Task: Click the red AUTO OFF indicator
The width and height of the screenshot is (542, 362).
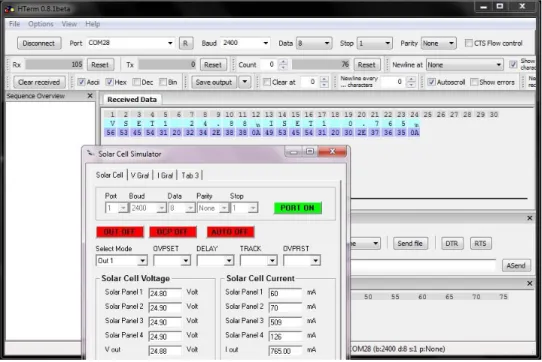Action: (230, 232)
